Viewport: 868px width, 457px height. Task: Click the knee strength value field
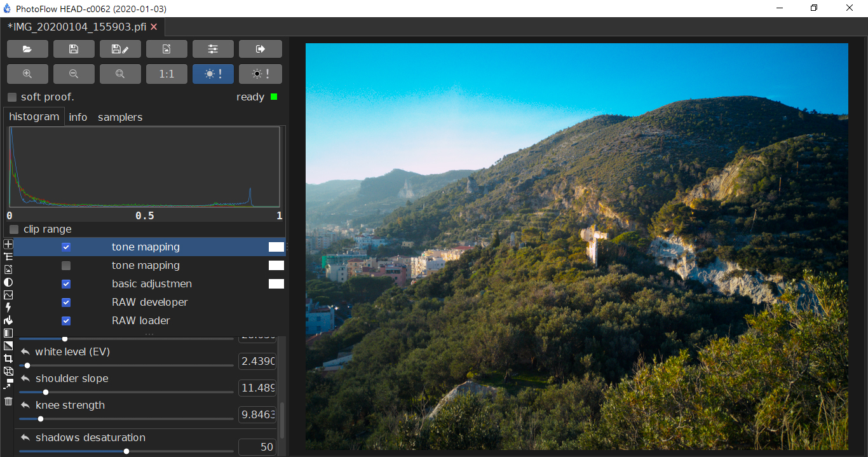click(x=257, y=415)
